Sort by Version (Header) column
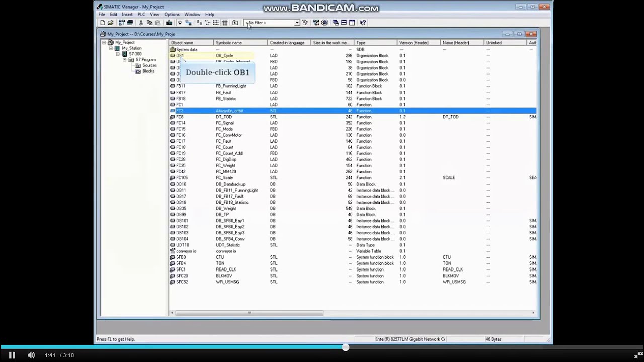 point(419,43)
